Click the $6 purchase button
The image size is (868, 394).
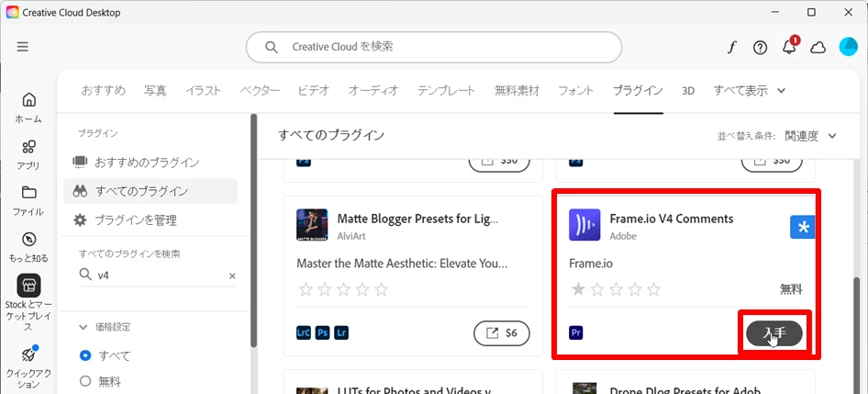pyautogui.click(x=502, y=333)
